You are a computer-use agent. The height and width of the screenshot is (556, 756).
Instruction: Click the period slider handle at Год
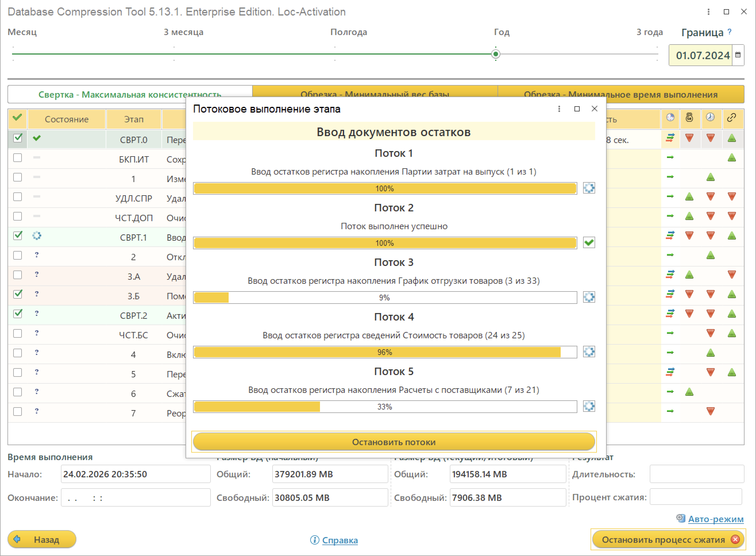click(495, 54)
